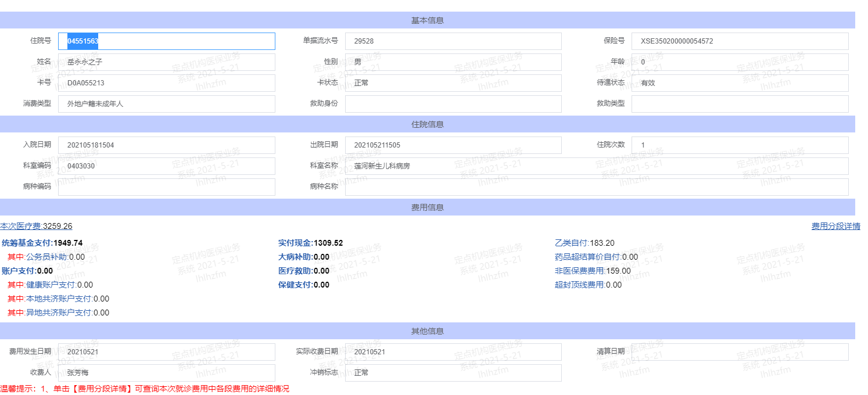Click the 单据流水号 field showing 29528
This screenshot has height=395, width=868.
click(x=453, y=41)
